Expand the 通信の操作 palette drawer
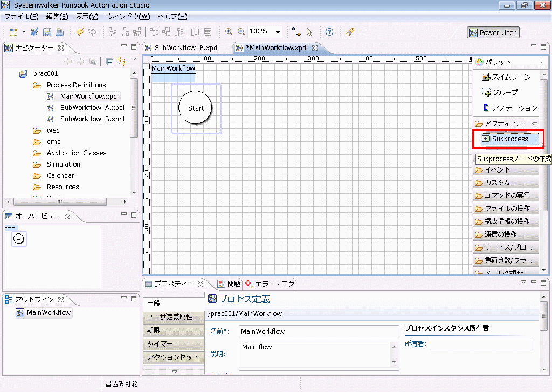The height and width of the screenshot is (392, 552). pyautogui.click(x=506, y=234)
